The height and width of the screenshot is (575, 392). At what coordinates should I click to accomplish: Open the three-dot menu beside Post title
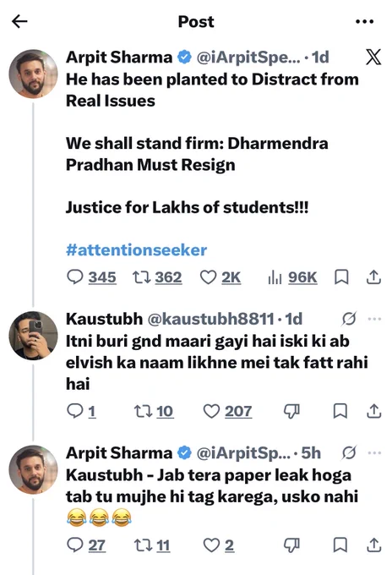point(364,22)
